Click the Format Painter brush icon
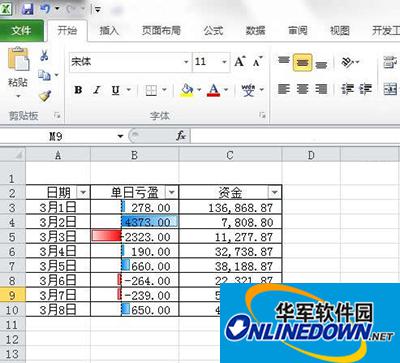This screenshot has width=400, height=363. [x=44, y=96]
